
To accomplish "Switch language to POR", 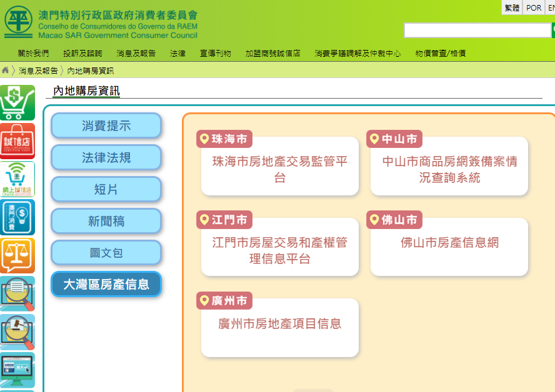I will click(534, 7).
